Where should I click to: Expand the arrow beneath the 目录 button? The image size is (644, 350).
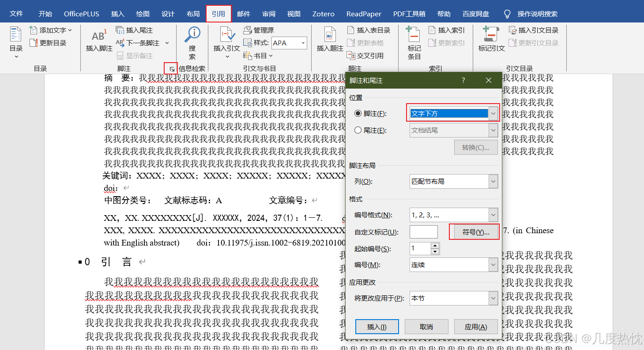coord(16,56)
